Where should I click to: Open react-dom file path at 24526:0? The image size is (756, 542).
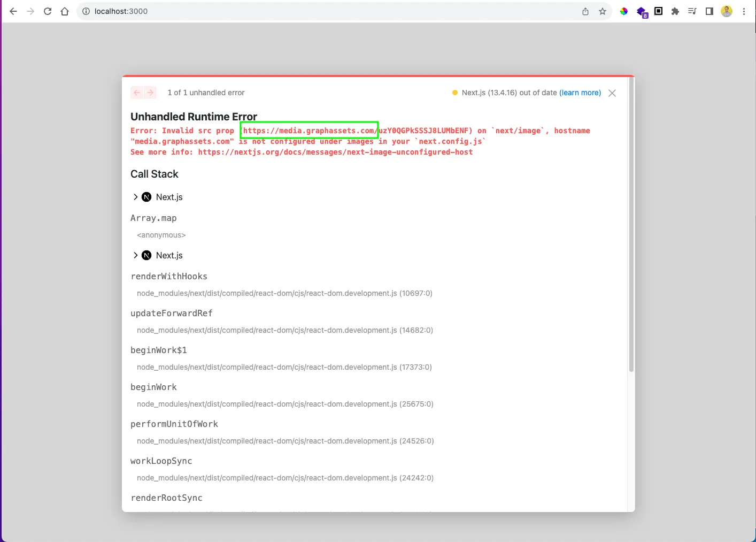tap(286, 441)
